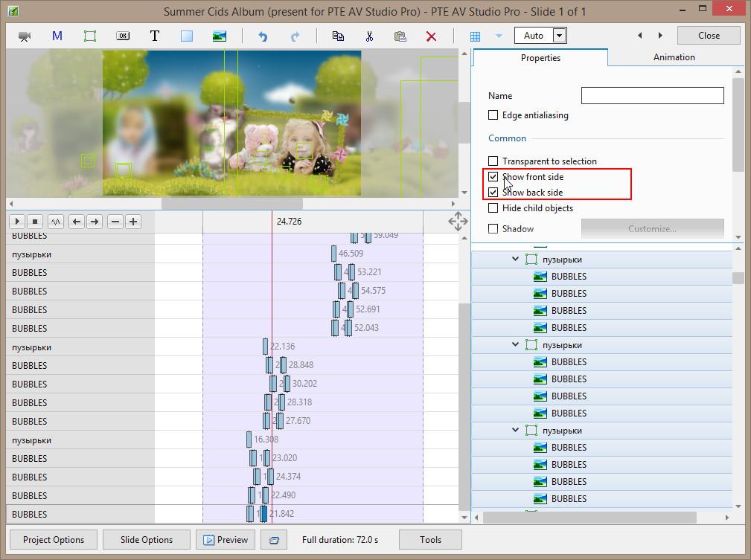Add a frame object
This screenshot has height=560, width=751.
point(90,36)
